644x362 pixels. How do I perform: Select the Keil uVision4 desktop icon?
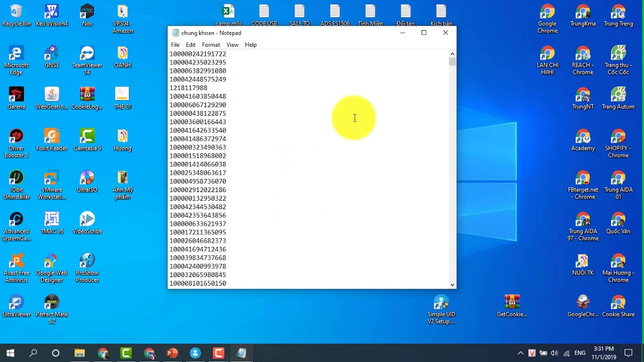[51, 15]
